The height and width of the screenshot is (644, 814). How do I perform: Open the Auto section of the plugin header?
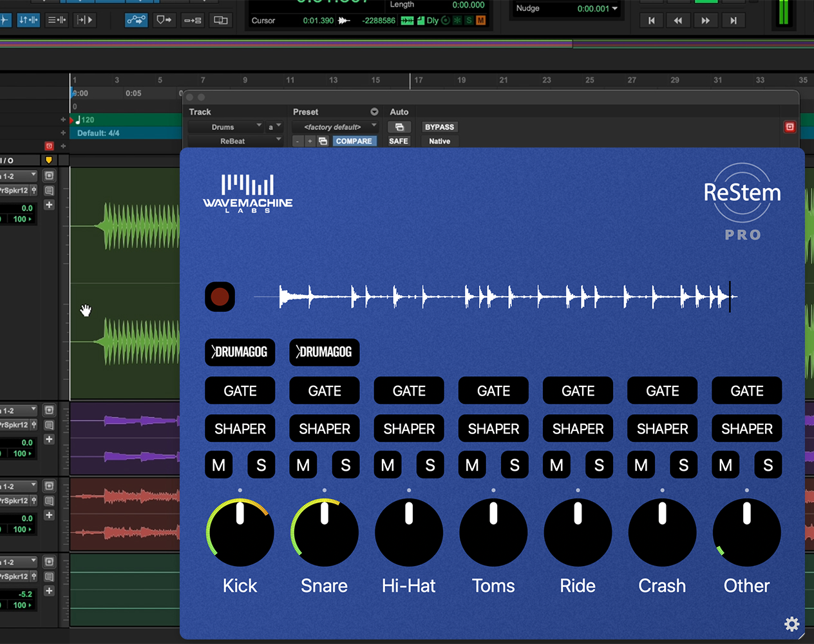[x=399, y=111]
